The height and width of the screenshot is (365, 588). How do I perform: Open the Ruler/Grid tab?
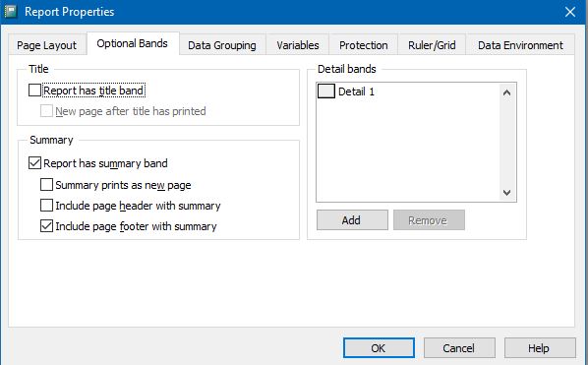pyautogui.click(x=432, y=45)
